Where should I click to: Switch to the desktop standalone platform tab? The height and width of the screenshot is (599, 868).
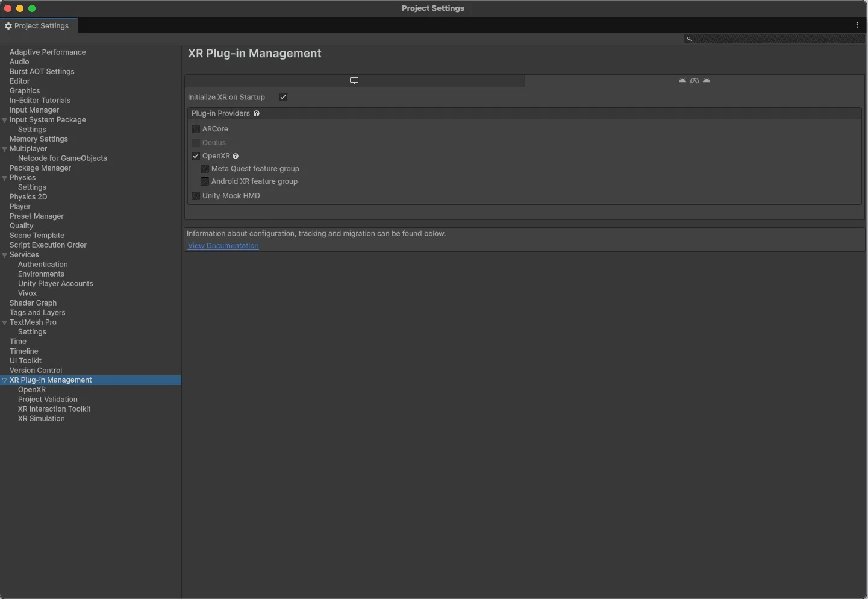click(354, 81)
